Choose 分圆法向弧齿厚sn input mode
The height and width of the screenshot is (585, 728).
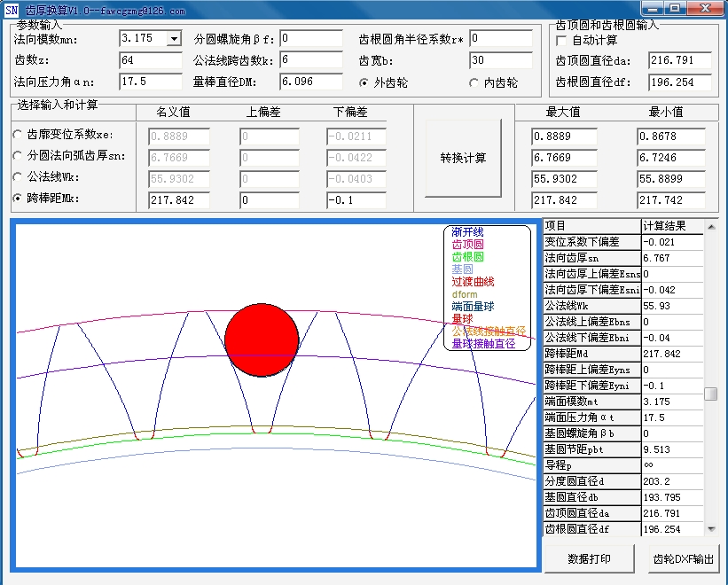[x=18, y=156]
